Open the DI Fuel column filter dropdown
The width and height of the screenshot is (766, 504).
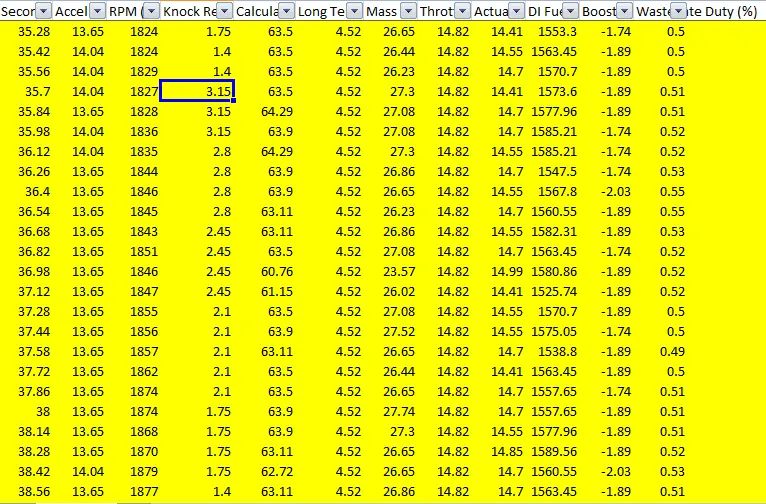pos(569,11)
